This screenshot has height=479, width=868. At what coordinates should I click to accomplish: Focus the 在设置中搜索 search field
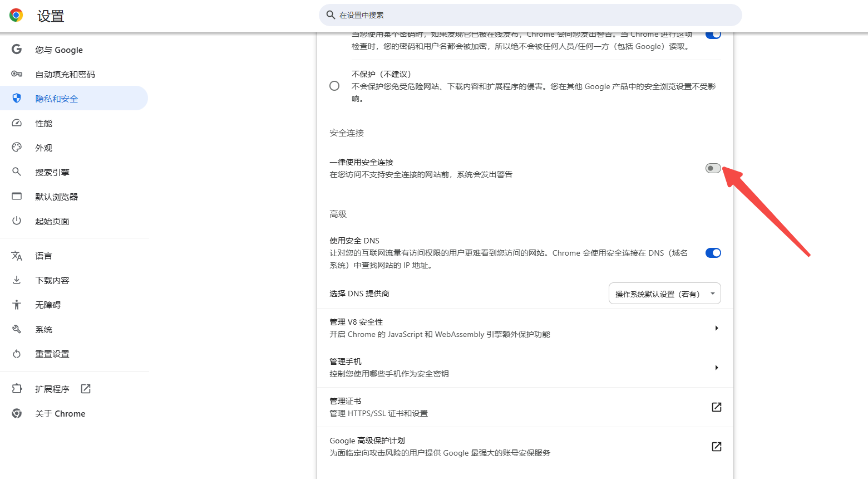[x=530, y=15]
